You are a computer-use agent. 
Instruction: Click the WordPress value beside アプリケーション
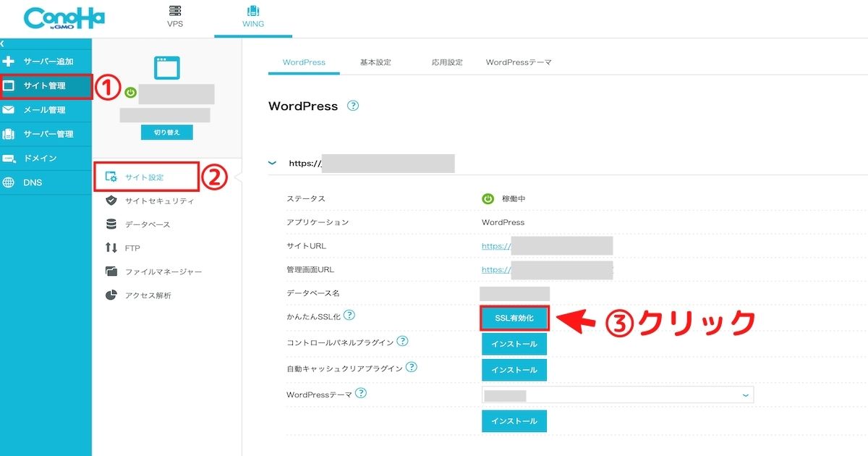(x=503, y=222)
